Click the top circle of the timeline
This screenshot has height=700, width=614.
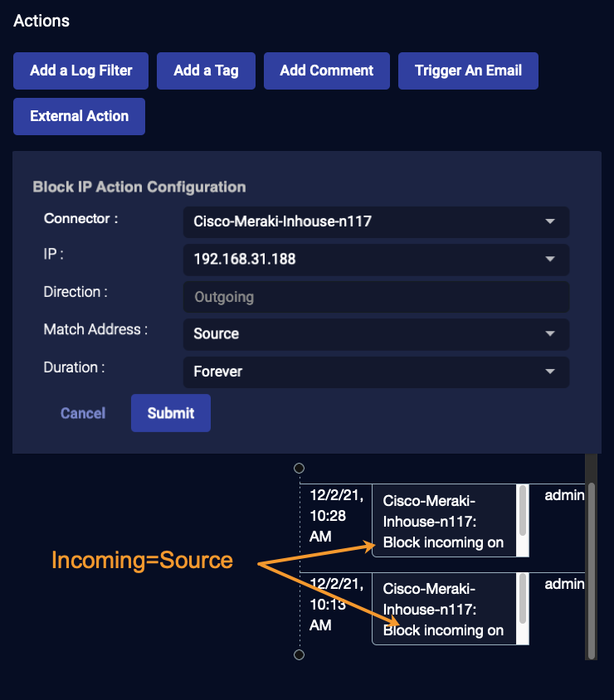(x=300, y=469)
